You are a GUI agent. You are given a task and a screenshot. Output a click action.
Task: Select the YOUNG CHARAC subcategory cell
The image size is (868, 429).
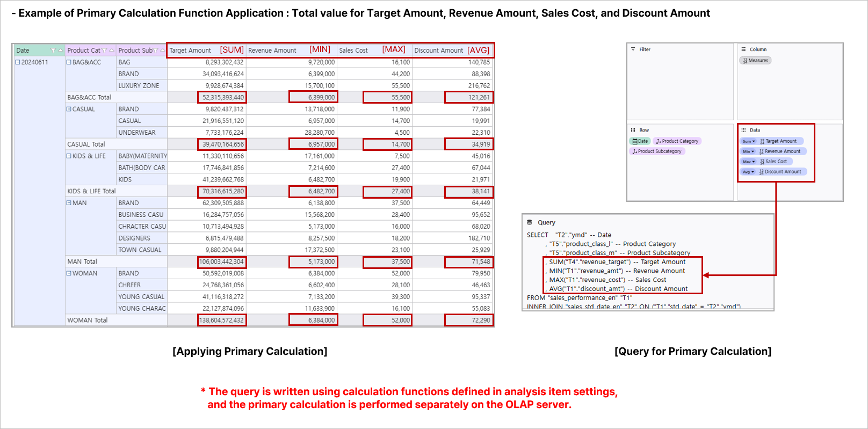tap(142, 309)
